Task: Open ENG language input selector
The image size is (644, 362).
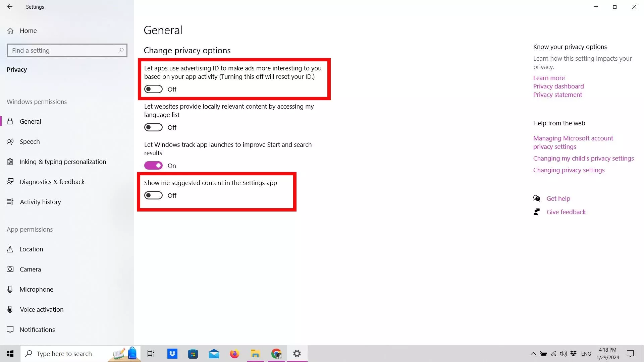Action: [x=586, y=354]
